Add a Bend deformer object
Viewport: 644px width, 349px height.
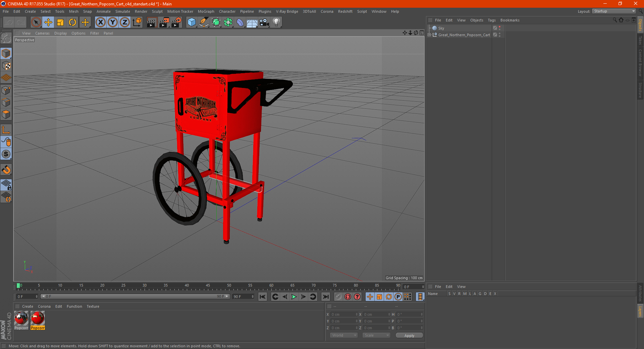pos(240,22)
